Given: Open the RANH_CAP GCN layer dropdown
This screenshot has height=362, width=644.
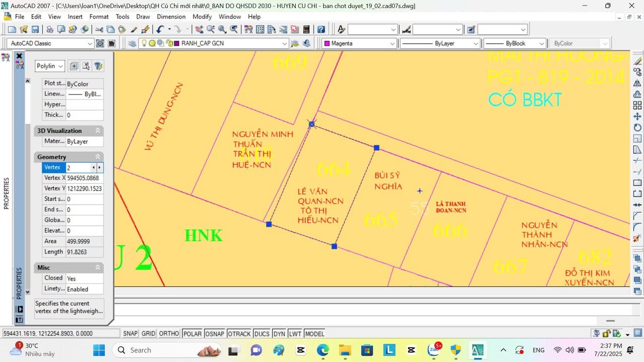Looking at the screenshot, I should tap(285, 44).
